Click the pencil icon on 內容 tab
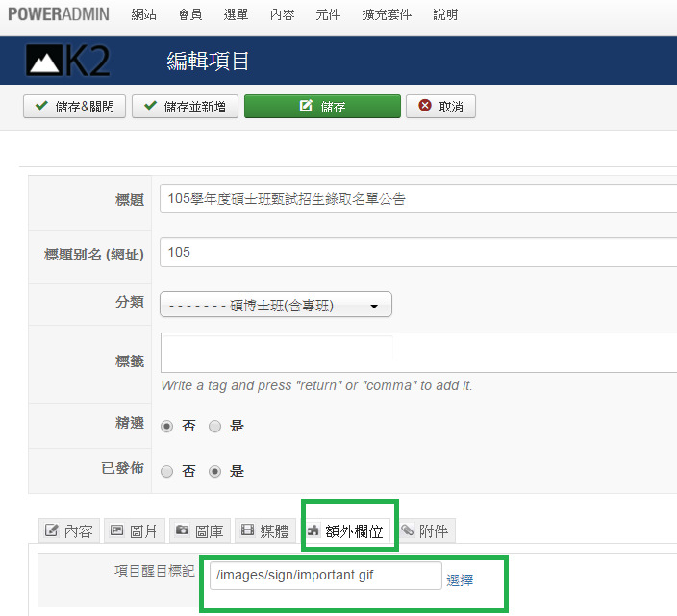 [51, 530]
